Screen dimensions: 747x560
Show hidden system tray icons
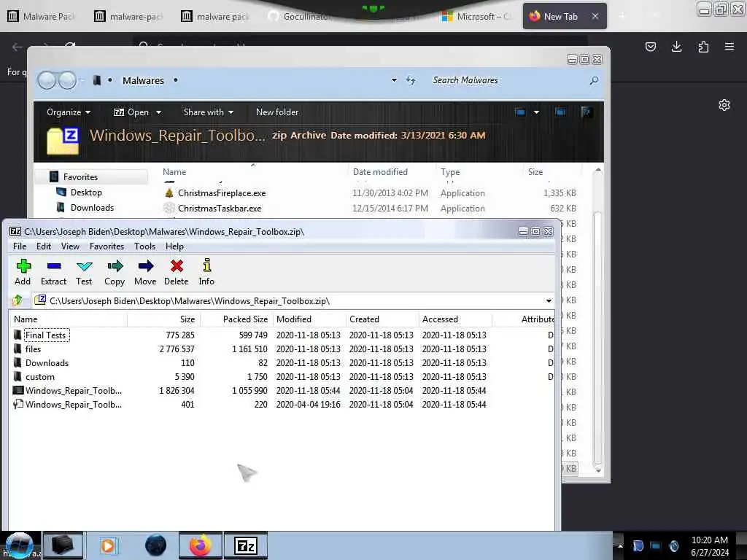click(620, 545)
